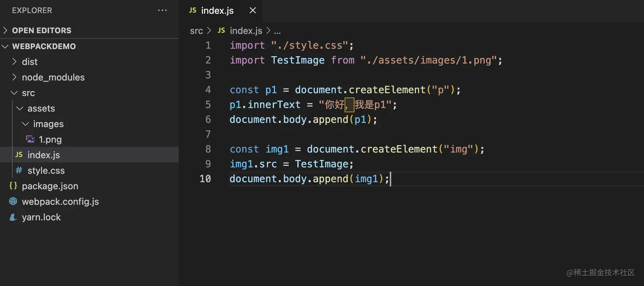Open style.css in the file tree
Image resolution: width=644 pixels, height=286 pixels.
coord(89,170)
